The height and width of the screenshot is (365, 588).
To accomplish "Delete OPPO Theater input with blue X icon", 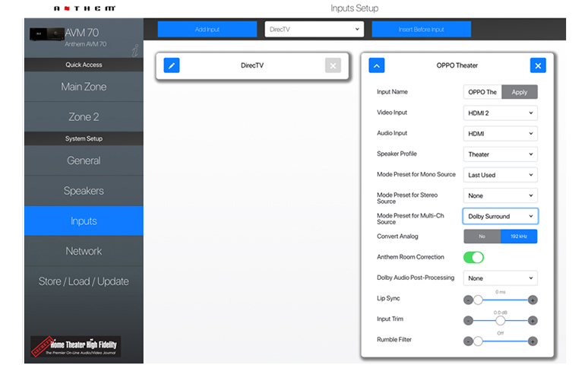I will click(538, 65).
